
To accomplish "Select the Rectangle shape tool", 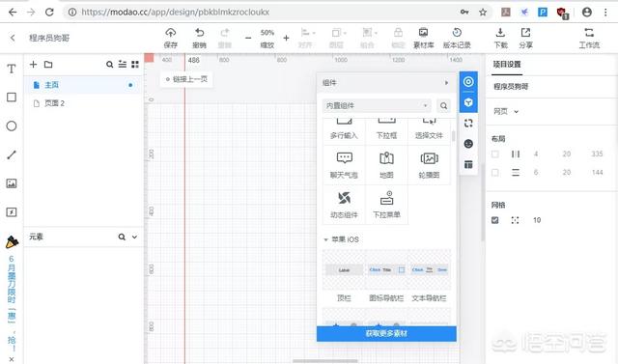I will (12, 98).
